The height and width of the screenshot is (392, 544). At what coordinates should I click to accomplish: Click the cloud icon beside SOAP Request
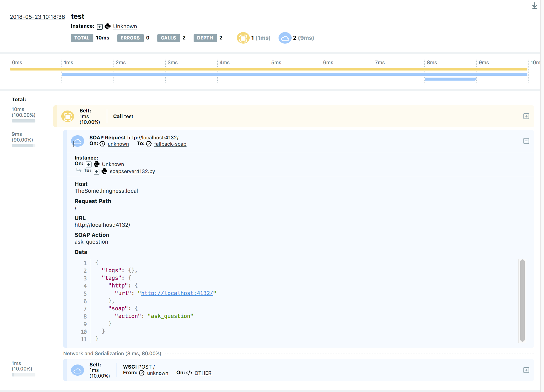point(78,141)
